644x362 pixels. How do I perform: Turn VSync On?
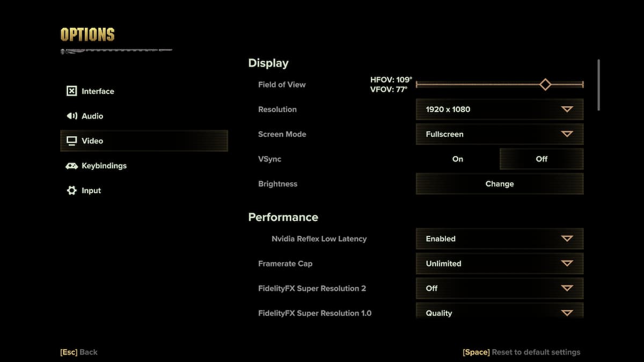457,159
